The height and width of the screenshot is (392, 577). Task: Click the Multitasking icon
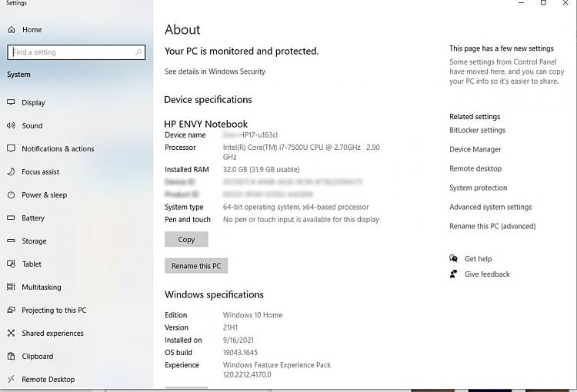pyautogui.click(x=11, y=287)
